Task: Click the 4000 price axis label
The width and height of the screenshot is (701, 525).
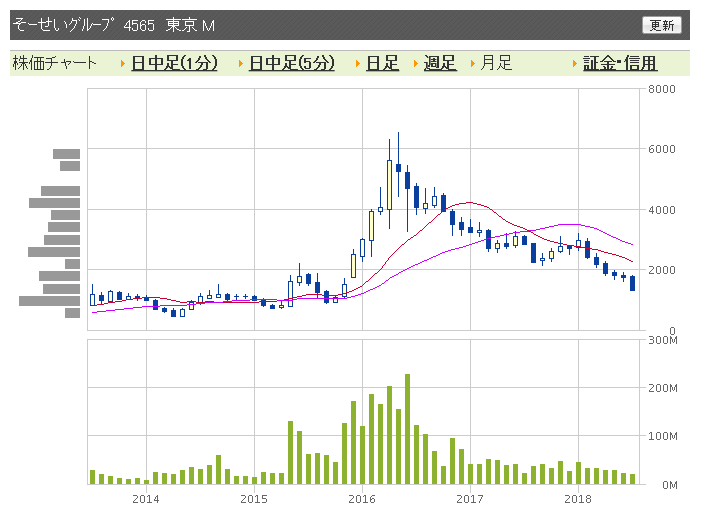Action: pos(662,210)
